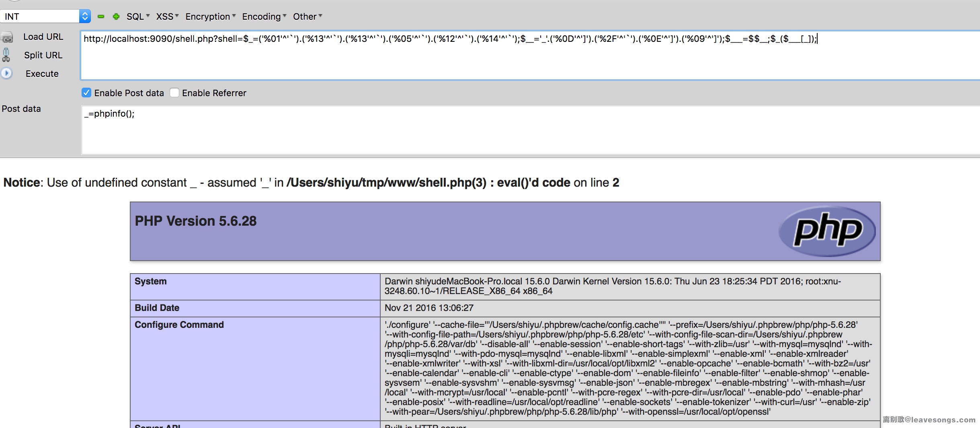Tick the Enable Referrer checkbox
This screenshot has height=428, width=980.
[174, 93]
